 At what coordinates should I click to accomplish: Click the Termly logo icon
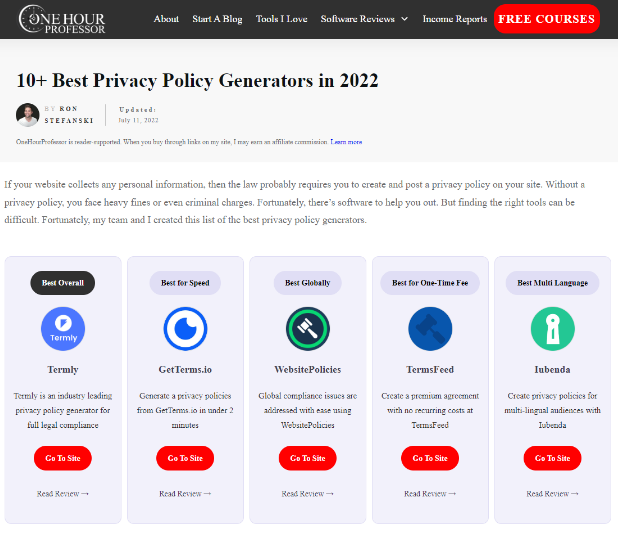[x=63, y=329]
